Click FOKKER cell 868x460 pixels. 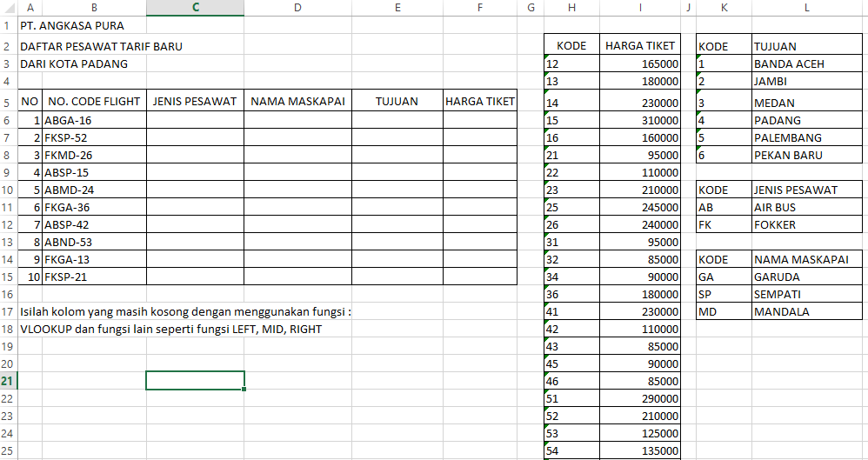tap(806, 224)
